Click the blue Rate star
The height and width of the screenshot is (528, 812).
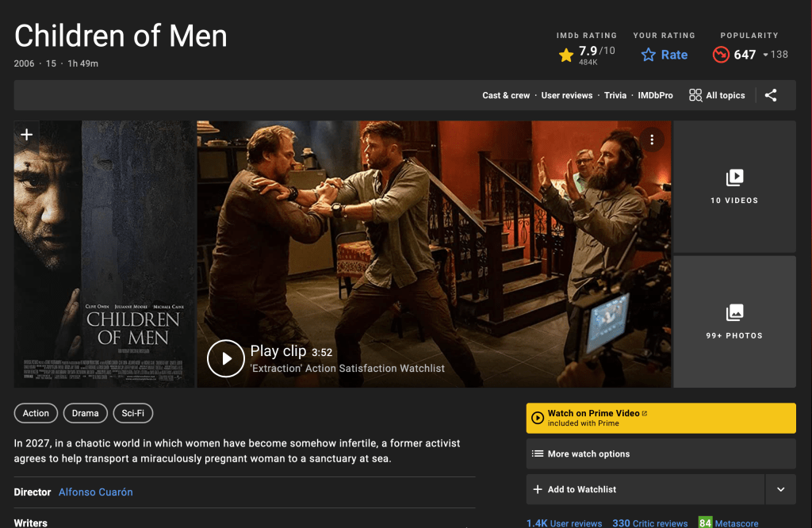click(x=649, y=55)
